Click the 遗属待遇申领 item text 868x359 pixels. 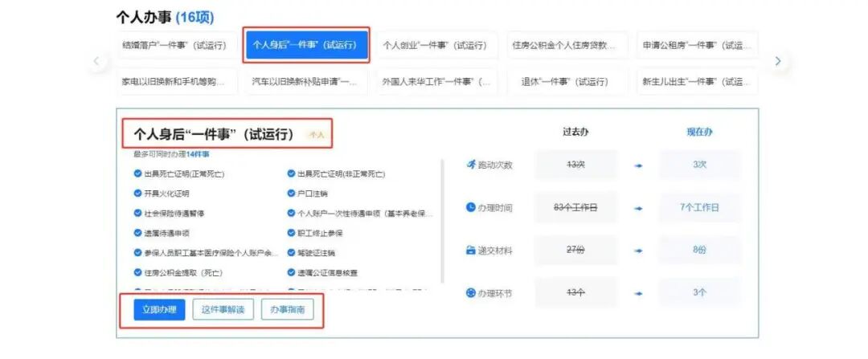(166, 234)
